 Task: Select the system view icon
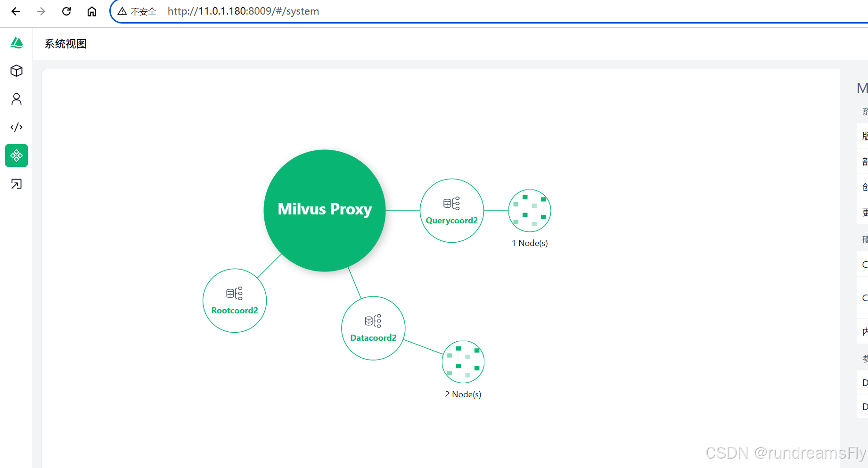point(16,156)
